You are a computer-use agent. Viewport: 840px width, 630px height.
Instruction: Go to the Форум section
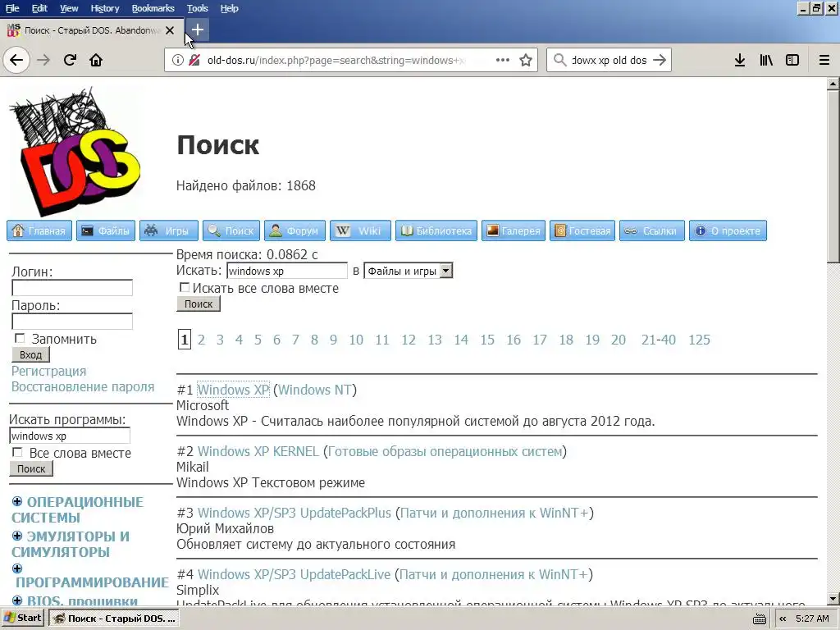click(294, 231)
